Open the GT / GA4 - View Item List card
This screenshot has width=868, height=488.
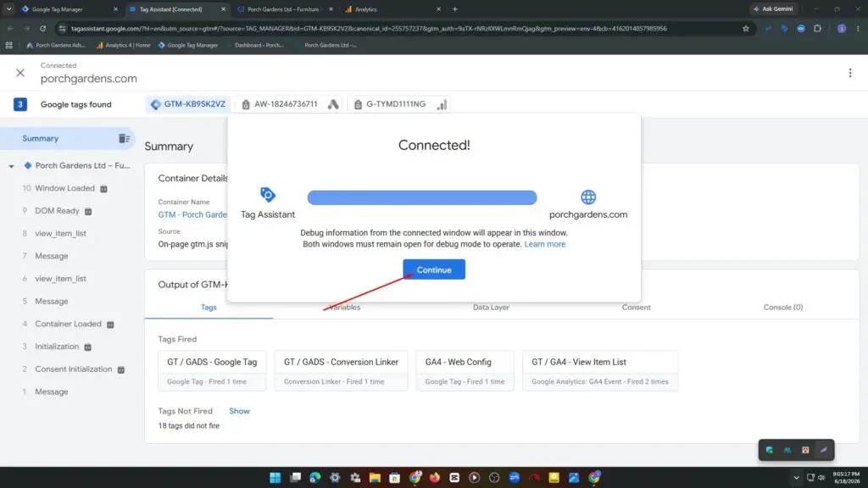[x=600, y=371]
